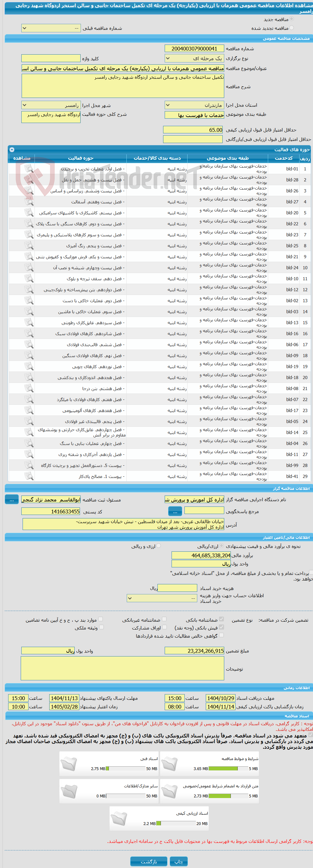This screenshot has height=868, width=313.
Task: Open the شهر محل اجرا dropdown
Action: click(x=51, y=105)
